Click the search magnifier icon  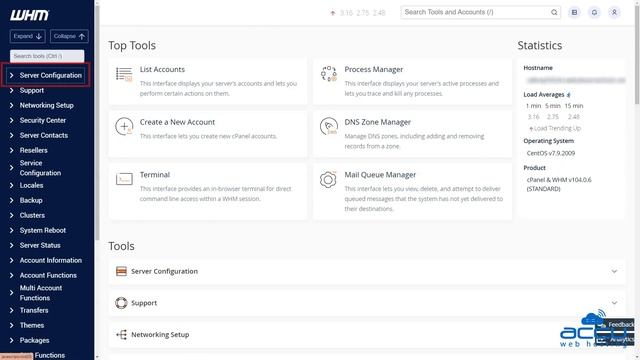coord(554,12)
